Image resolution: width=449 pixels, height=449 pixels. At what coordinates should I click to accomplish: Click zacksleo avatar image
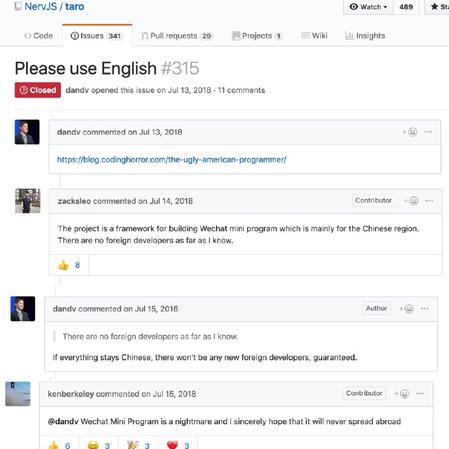28,201
